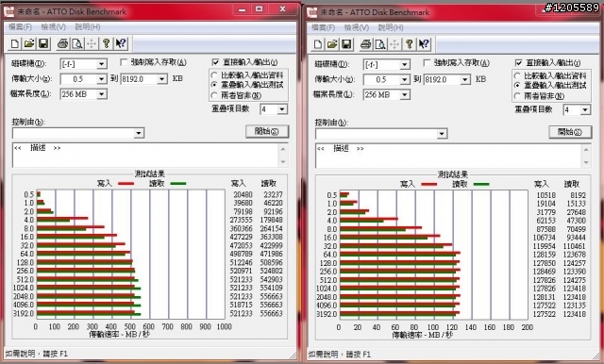The width and height of the screenshot is (604, 364).
Task: Open 256 MB file length dropdown, left window
Action: pos(102,94)
